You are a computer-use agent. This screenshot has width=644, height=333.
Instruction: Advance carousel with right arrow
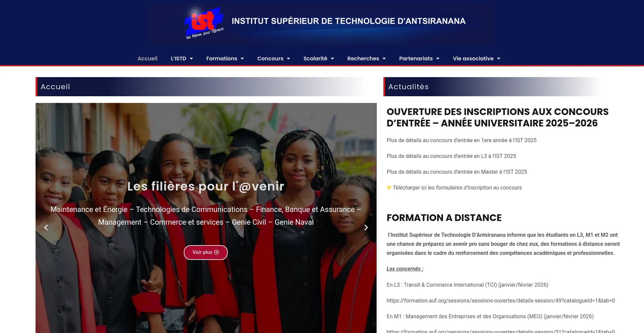coord(366,228)
